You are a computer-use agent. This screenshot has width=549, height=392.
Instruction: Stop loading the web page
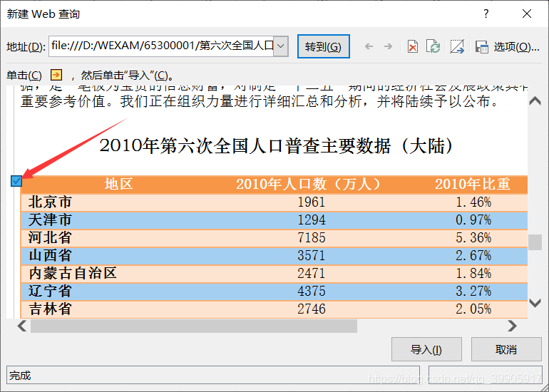[413, 46]
